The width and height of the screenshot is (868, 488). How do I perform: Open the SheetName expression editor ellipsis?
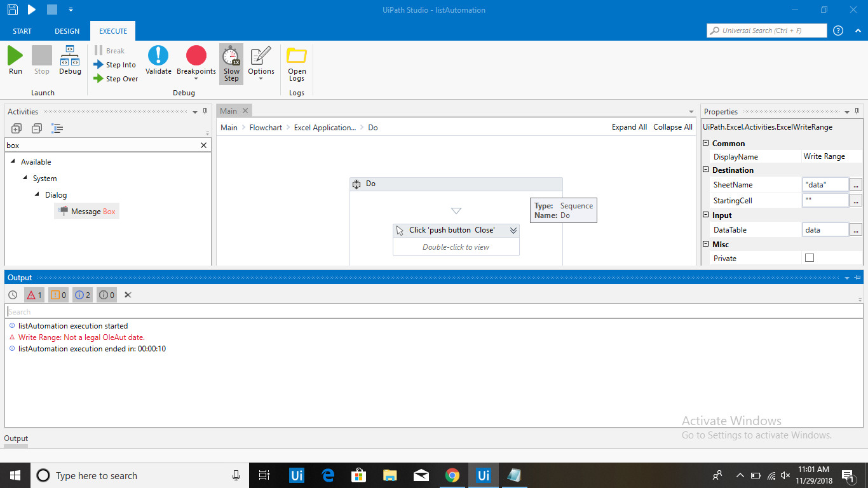click(x=856, y=185)
